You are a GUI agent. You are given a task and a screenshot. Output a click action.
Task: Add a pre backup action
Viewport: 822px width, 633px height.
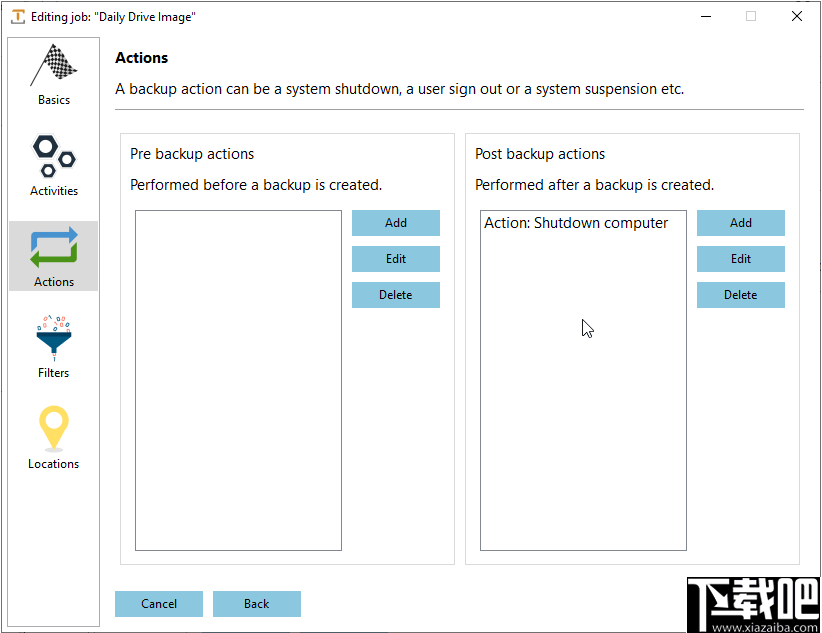tap(396, 223)
